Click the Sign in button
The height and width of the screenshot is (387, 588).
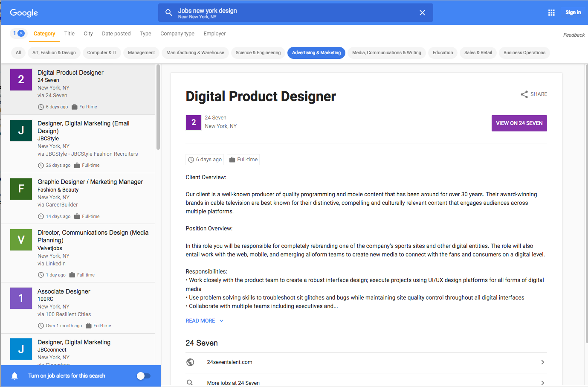573,13
